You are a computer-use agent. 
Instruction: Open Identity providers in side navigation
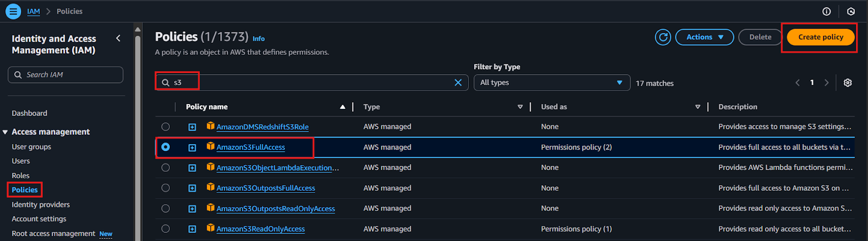(x=41, y=205)
